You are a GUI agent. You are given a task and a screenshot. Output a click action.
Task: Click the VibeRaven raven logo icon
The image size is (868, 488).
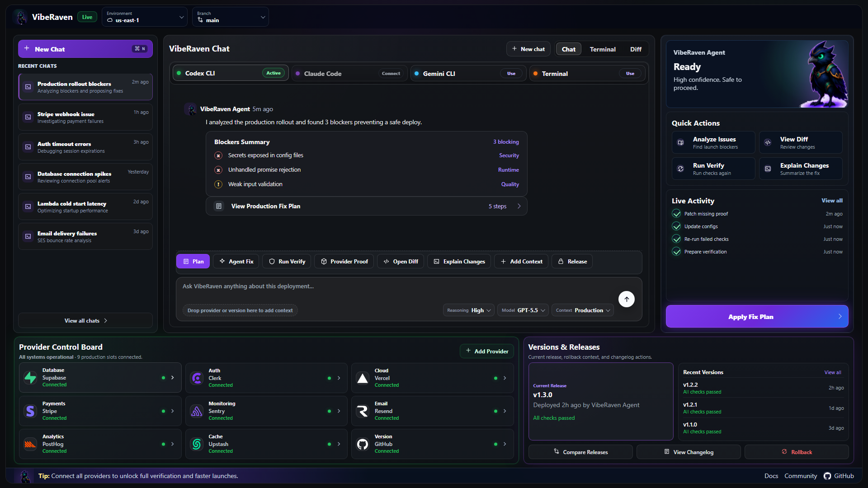tap(21, 17)
